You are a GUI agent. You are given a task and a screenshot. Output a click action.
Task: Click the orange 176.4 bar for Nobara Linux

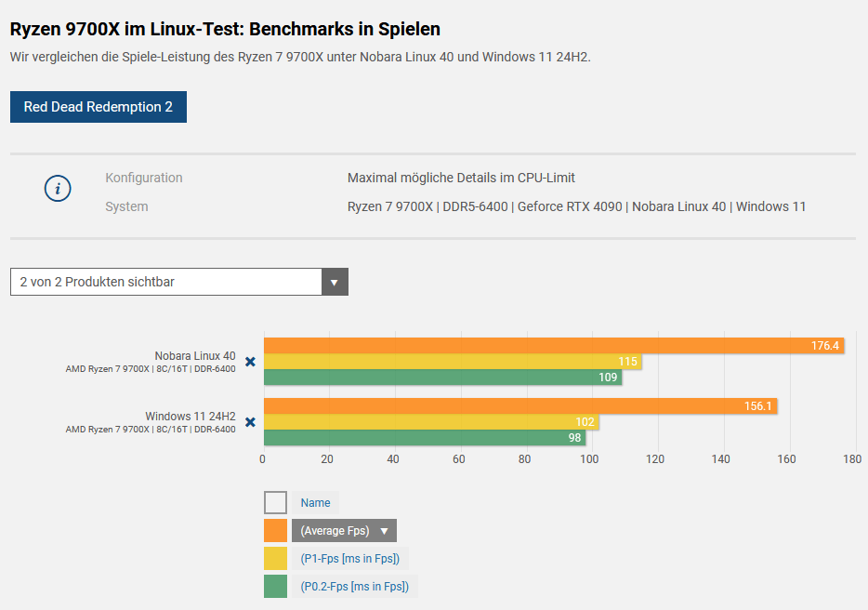click(x=554, y=346)
